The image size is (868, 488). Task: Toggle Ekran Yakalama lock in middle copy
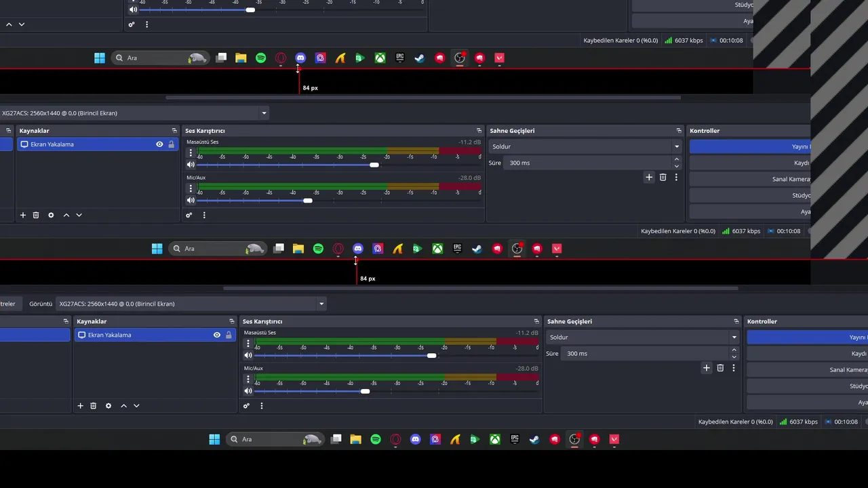point(171,144)
